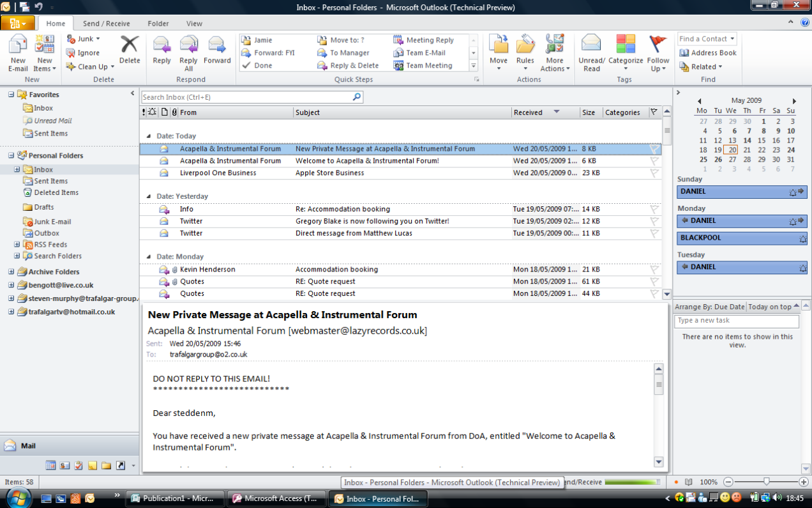Open the View ribbon tab
Image resolution: width=812 pixels, height=508 pixels.
[194, 24]
